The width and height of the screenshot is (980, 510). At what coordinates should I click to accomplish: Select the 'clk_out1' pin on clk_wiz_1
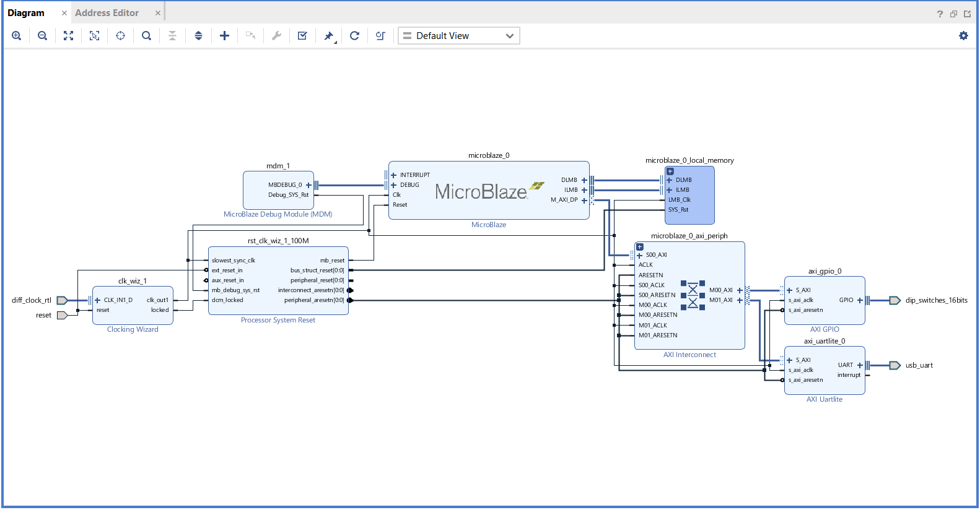(x=157, y=300)
